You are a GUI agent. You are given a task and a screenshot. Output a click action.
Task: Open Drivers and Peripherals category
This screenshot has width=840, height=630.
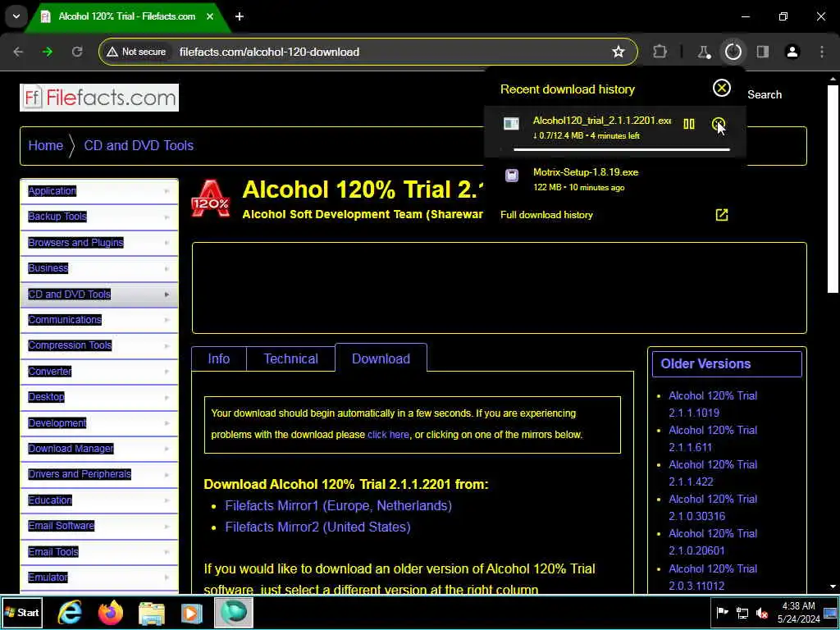click(80, 474)
